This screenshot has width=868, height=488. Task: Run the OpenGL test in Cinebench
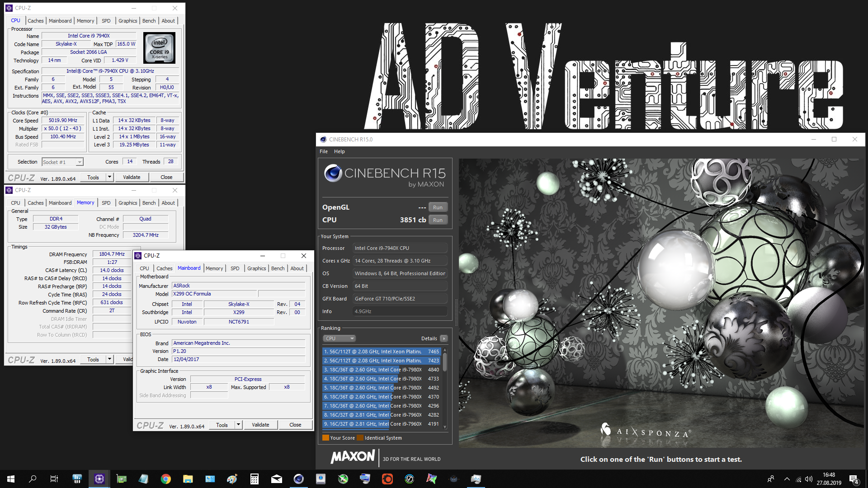[438, 207]
